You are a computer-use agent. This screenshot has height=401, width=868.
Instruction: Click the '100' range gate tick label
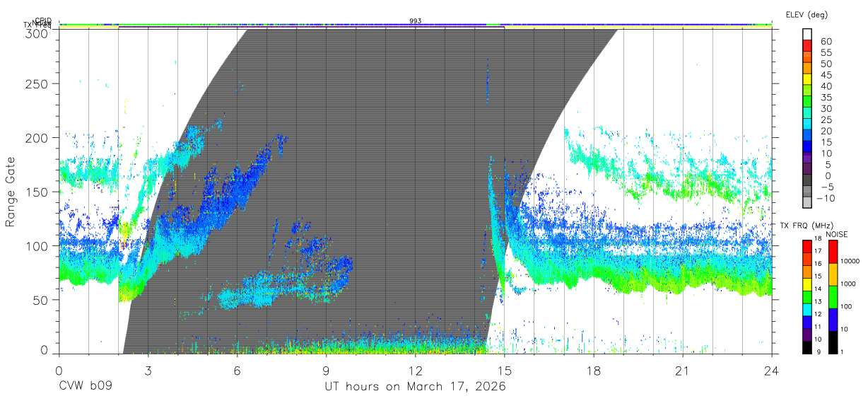38,245
